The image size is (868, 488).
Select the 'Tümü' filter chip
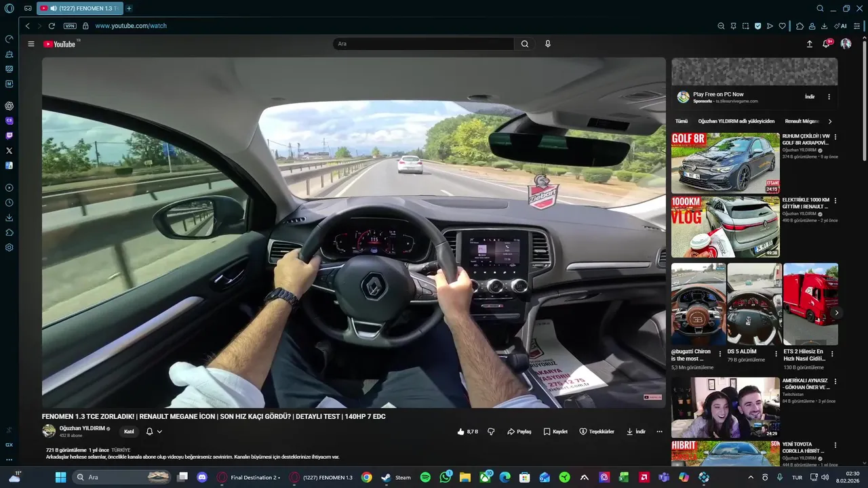681,121
